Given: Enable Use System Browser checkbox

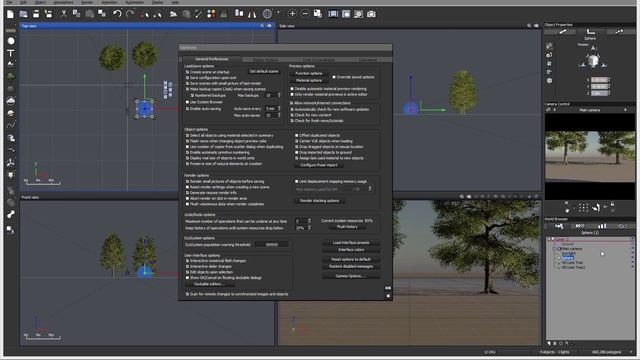Looking at the screenshot, I should coord(187,102).
